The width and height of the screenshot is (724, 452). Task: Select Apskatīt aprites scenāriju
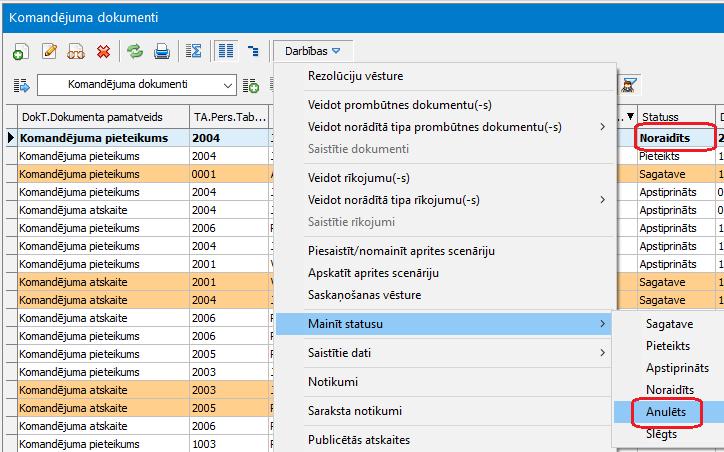tap(374, 273)
